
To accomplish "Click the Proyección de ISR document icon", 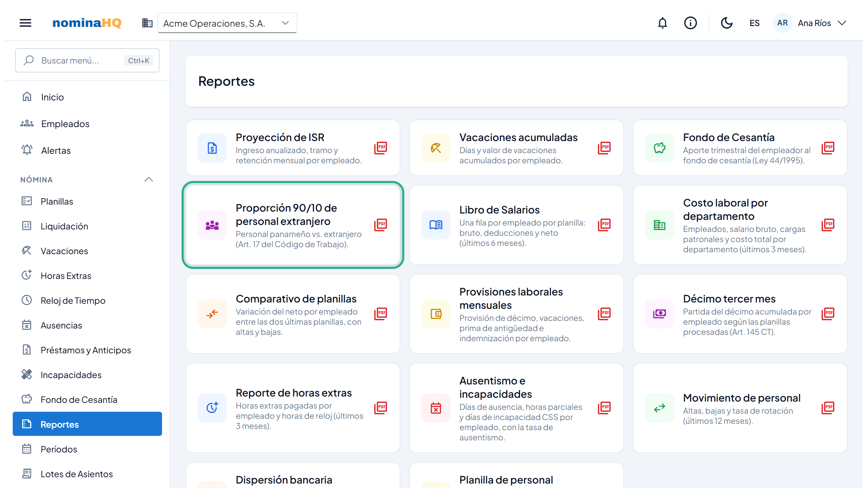I will point(212,148).
